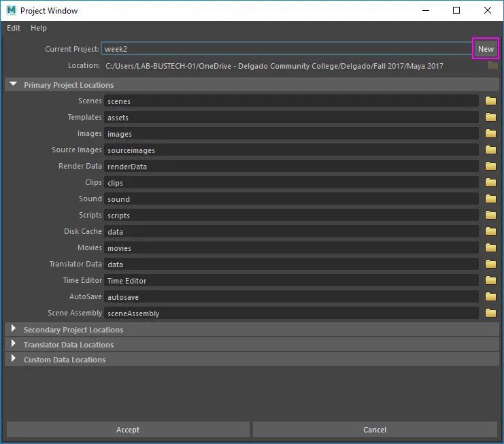Viewport: 504px width, 444px height.
Task: Click the scripts path field
Action: point(291,216)
